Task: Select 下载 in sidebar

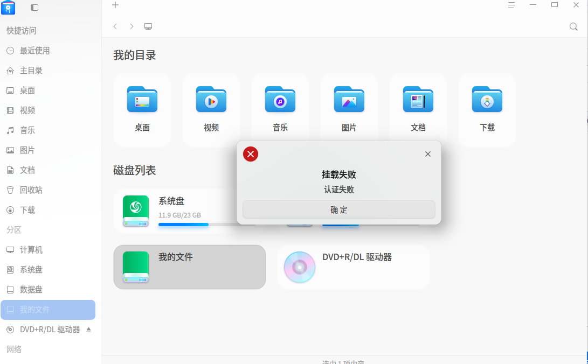Action: click(48, 209)
